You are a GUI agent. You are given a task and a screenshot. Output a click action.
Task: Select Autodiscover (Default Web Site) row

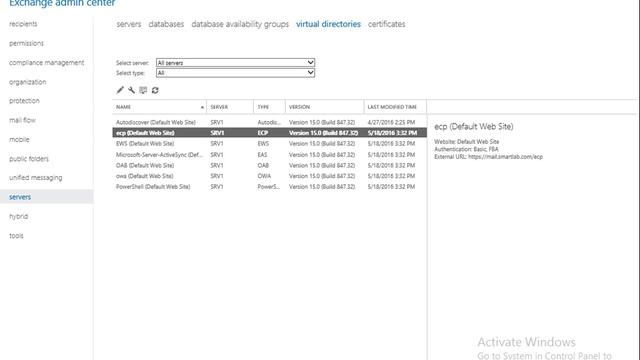269,122
